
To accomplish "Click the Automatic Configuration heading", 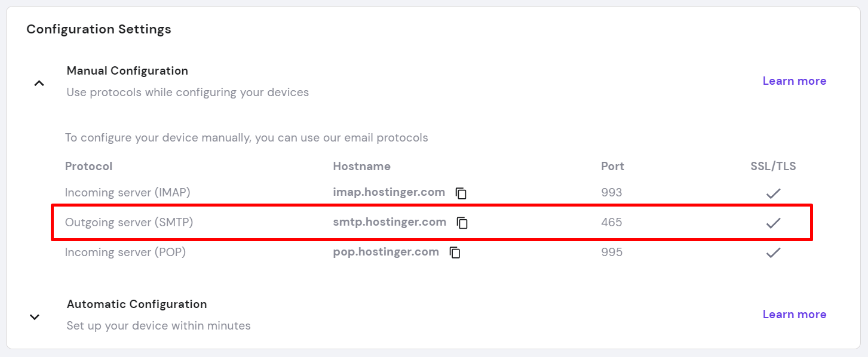I will (137, 304).
